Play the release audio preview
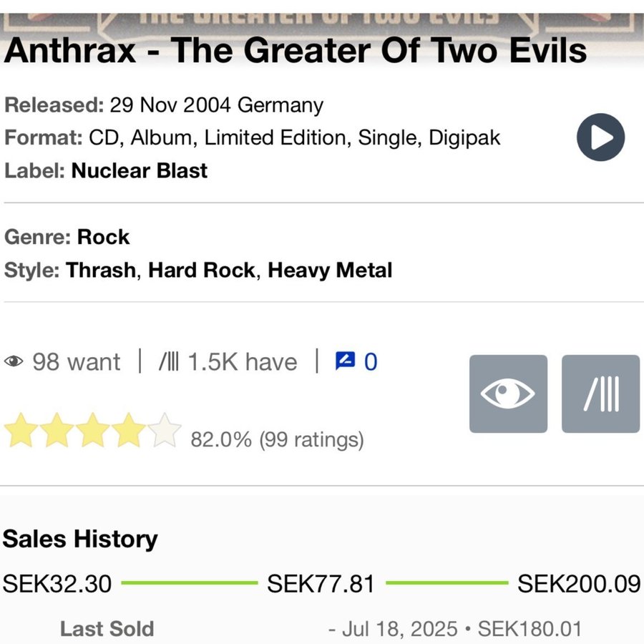 (600, 137)
